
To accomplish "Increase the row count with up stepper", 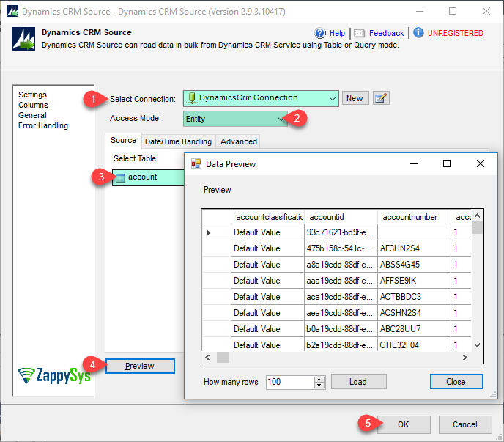I will [319, 379].
